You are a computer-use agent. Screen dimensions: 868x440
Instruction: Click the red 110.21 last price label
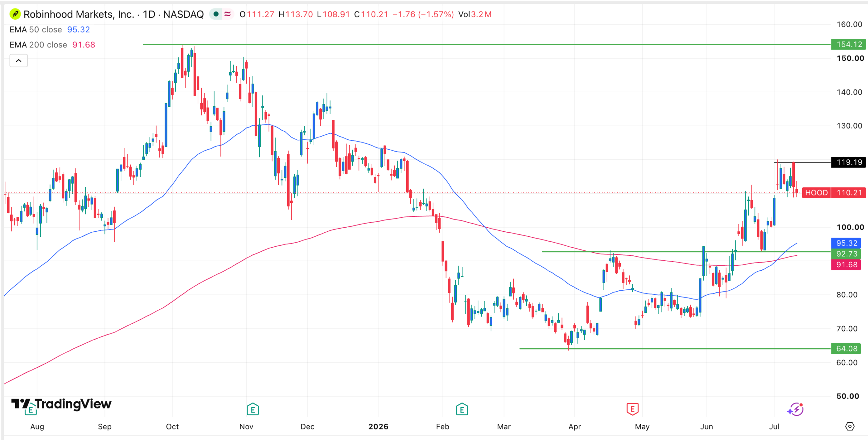(849, 193)
